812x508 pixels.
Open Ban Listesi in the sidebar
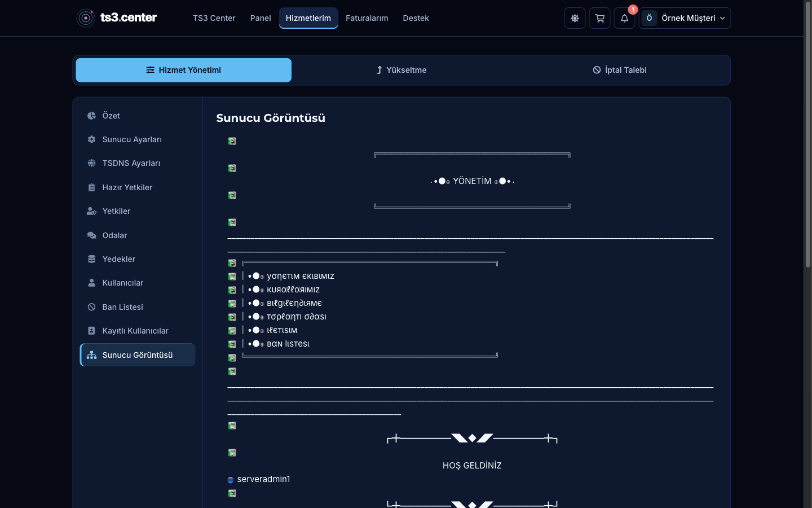point(138,307)
